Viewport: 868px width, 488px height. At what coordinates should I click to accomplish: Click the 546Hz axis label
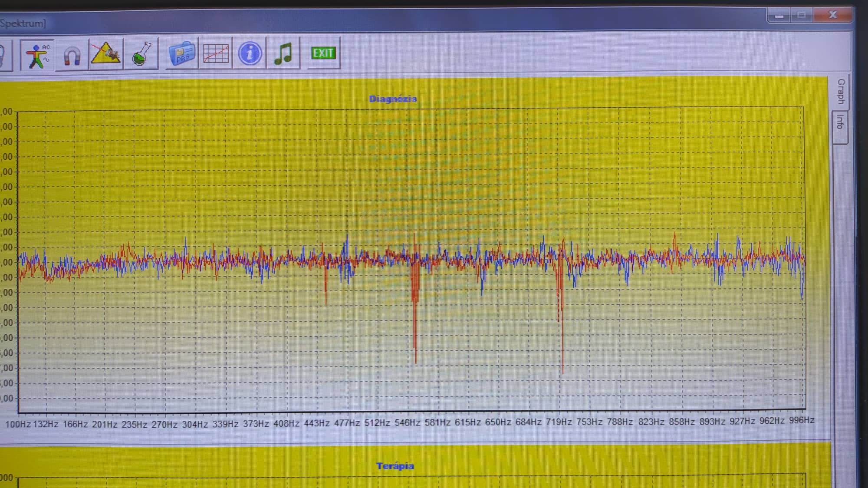pos(407,422)
